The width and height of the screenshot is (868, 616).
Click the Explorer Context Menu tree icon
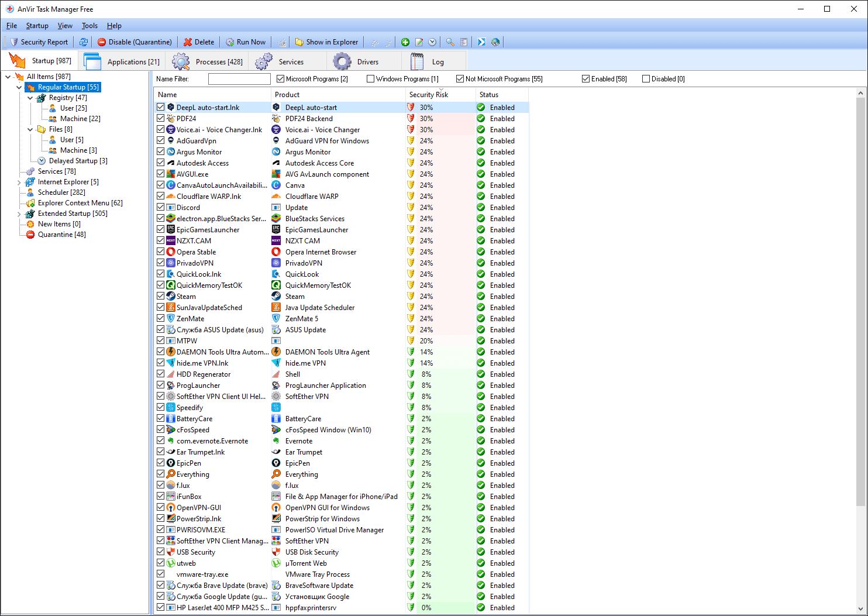[x=30, y=203]
